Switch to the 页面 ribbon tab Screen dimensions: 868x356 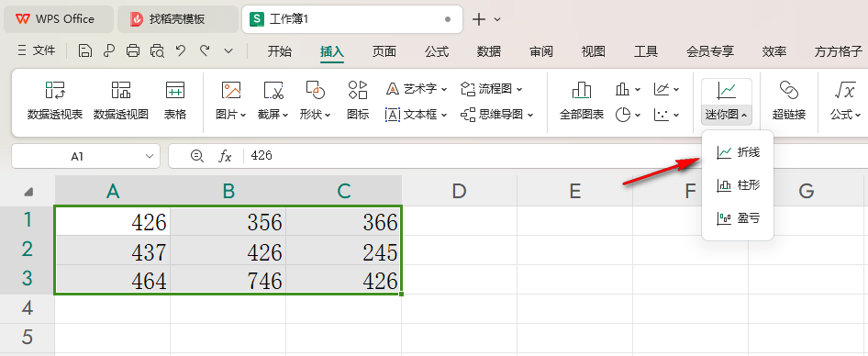coord(384,52)
